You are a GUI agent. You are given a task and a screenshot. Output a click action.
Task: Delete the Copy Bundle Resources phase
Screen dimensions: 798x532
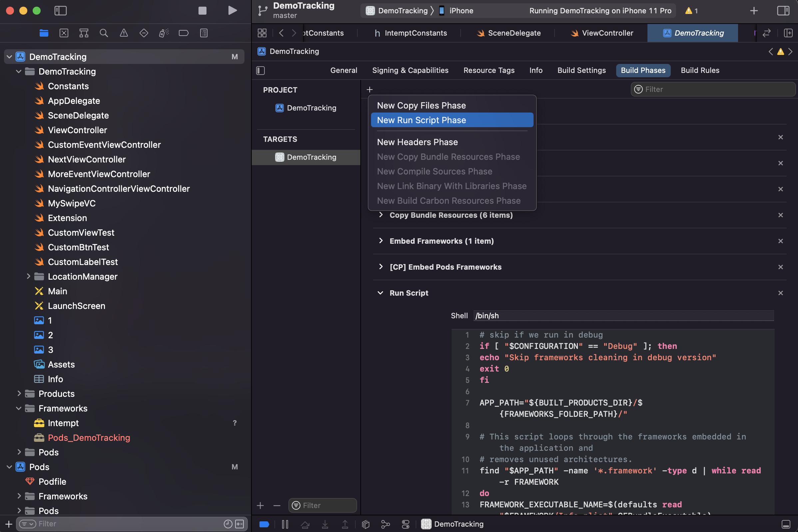pyautogui.click(x=780, y=215)
